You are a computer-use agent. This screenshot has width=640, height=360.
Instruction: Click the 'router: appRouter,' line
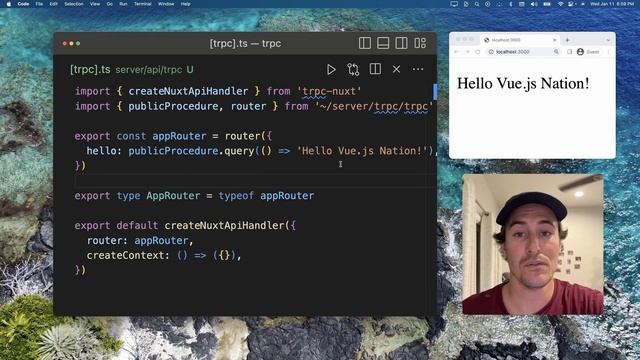coord(140,240)
